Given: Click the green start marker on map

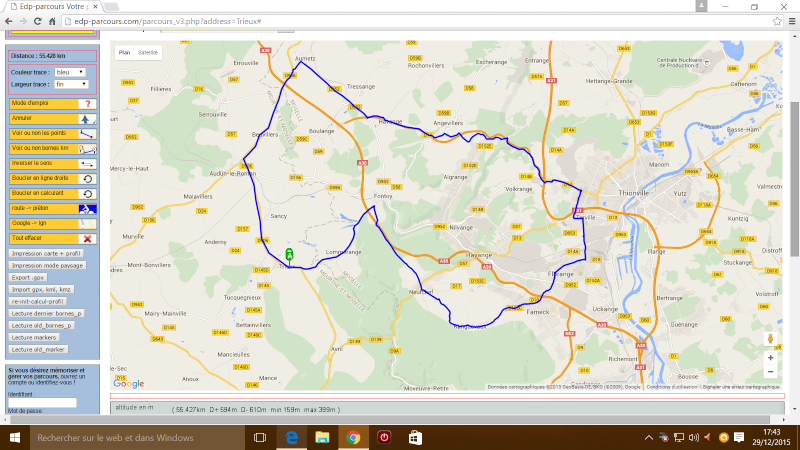Looking at the screenshot, I should click(x=289, y=257).
